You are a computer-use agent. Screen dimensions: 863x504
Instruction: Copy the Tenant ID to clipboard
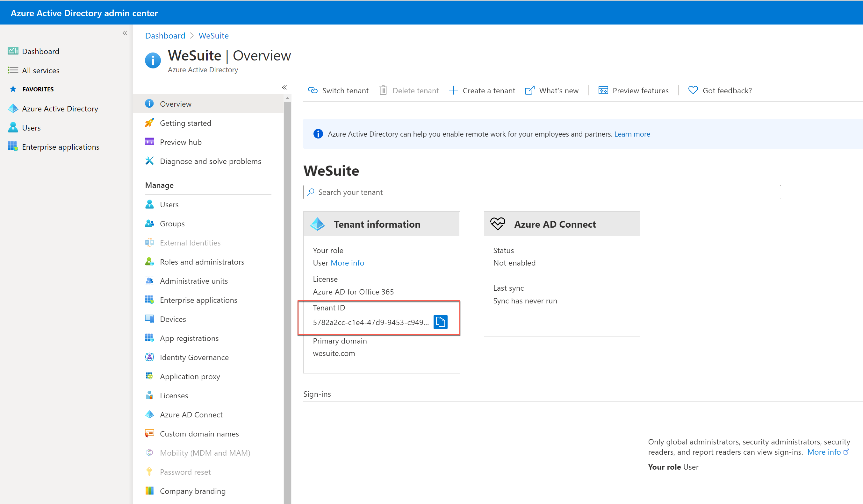tap(440, 322)
